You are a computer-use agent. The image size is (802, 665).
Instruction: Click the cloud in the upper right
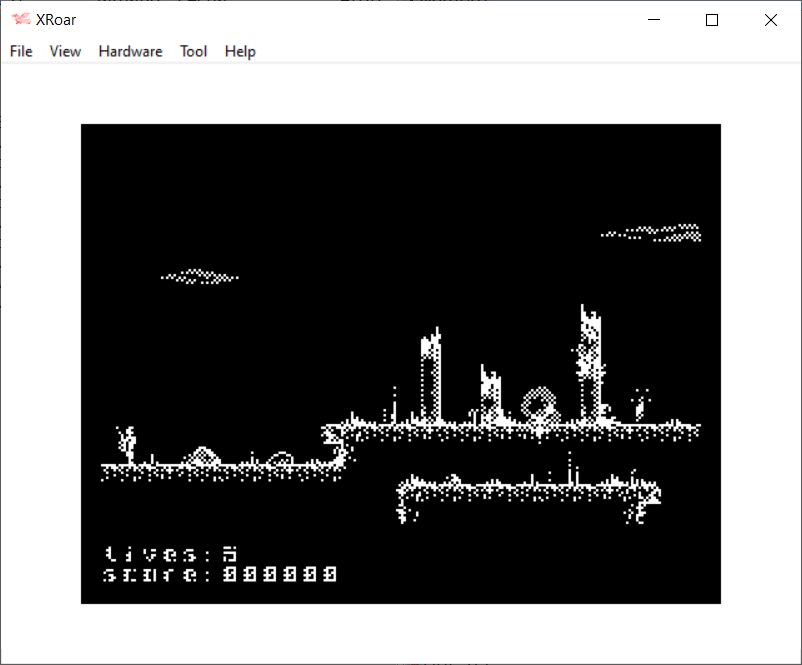point(653,233)
